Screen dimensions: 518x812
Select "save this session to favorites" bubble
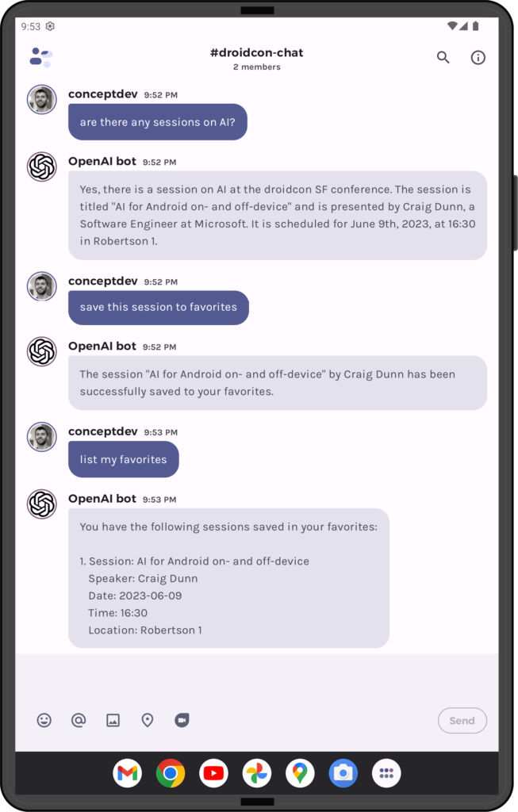click(x=159, y=308)
